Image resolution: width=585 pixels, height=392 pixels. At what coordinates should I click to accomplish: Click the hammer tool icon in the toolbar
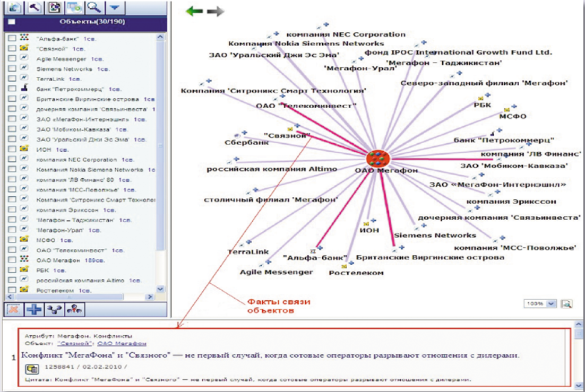tap(33, 7)
